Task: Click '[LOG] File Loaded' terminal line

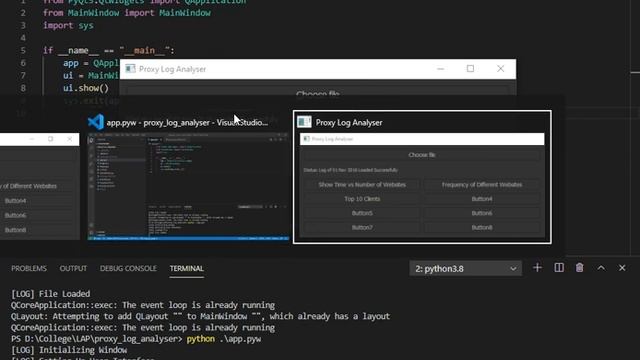Action: click(51, 294)
